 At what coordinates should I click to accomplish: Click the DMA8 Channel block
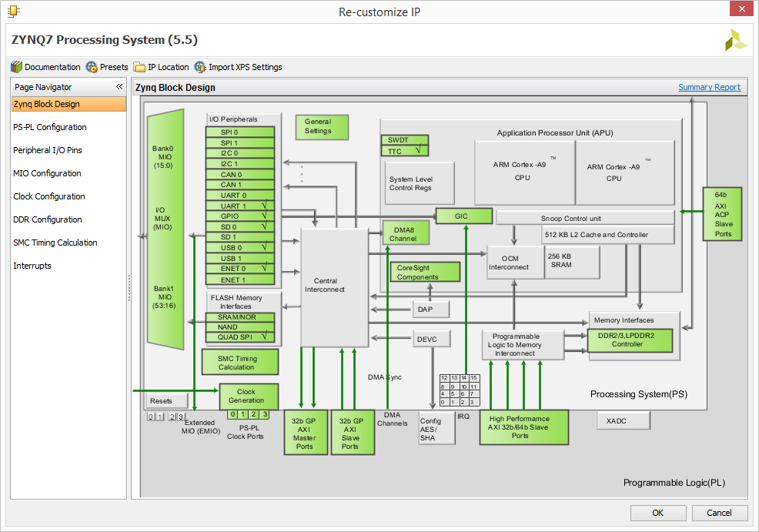tap(406, 233)
